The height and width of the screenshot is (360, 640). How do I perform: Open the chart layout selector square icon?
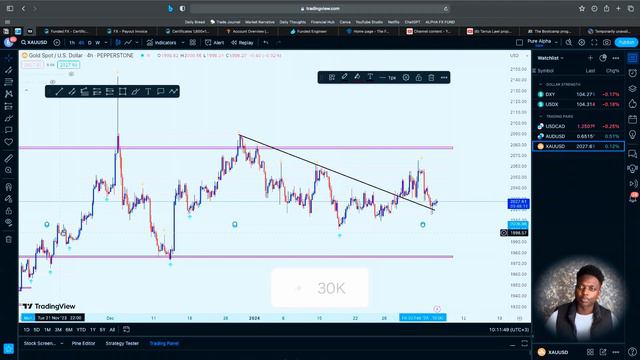(519, 42)
